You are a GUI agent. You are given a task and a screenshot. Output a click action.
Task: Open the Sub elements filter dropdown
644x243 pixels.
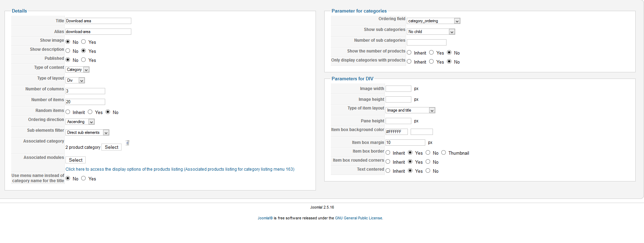point(87,132)
